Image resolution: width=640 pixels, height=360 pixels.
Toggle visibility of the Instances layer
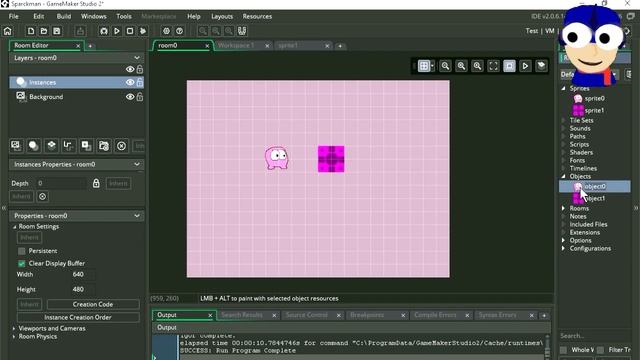(130, 82)
